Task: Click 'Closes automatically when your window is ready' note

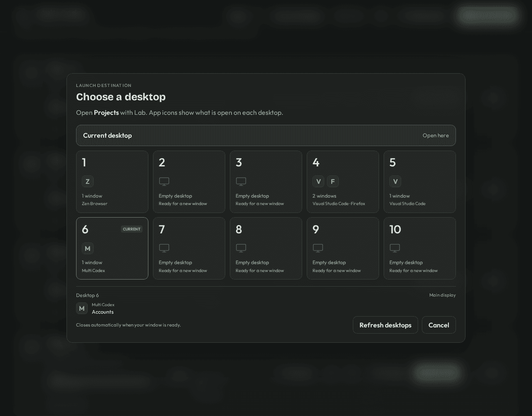Action: tap(128, 325)
